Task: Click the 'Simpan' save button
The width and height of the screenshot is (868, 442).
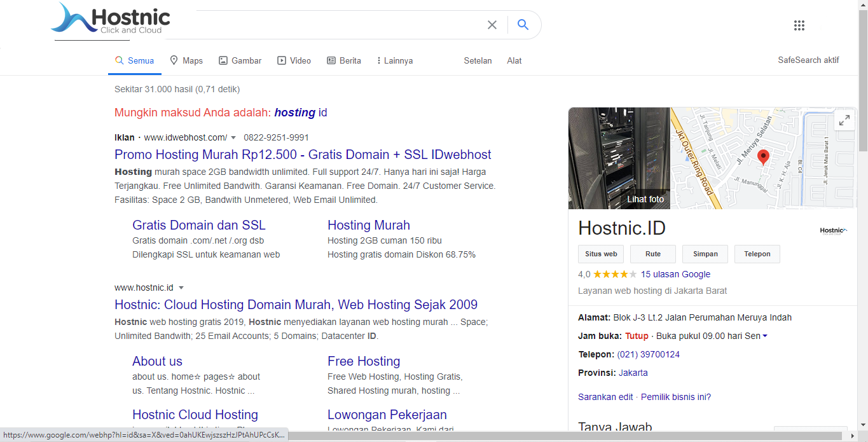Action: (705, 254)
